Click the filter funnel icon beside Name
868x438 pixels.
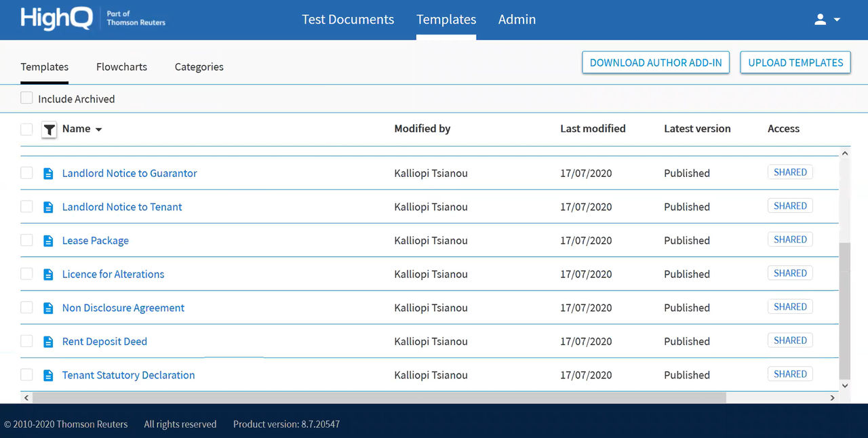click(x=50, y=130)
